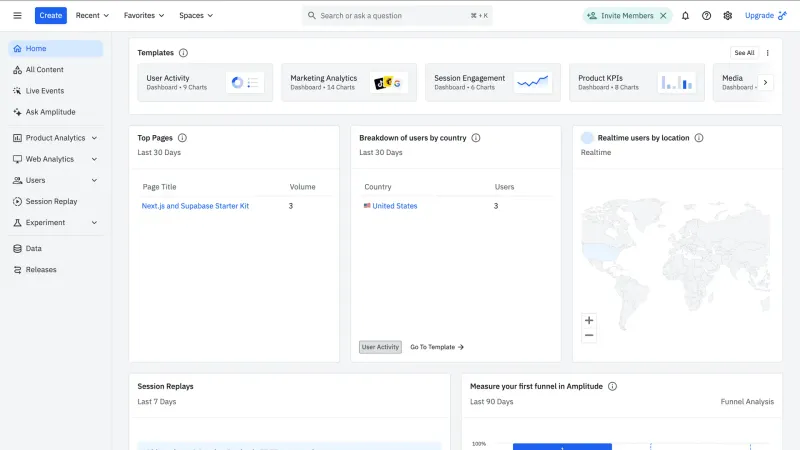This screenshot has height=450, width=800.
Task: Focus the Search or ask a question field
Action: tap(397, 16)
